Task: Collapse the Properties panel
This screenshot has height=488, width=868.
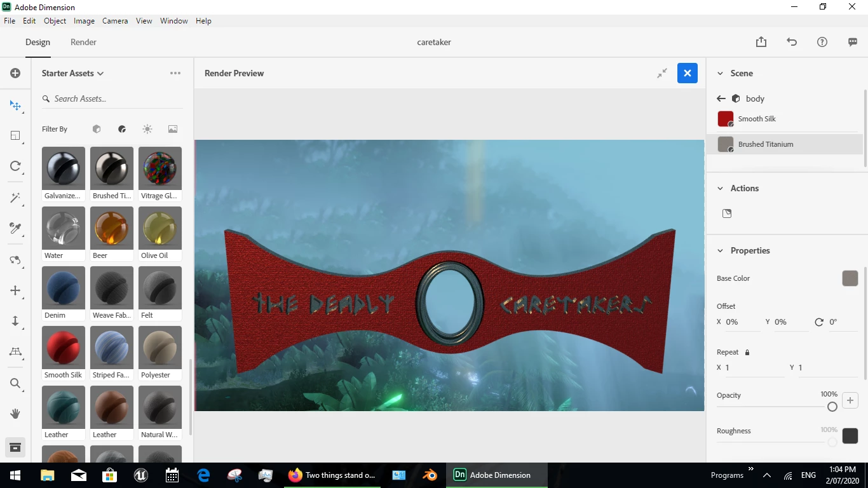Action: [720, 250]
